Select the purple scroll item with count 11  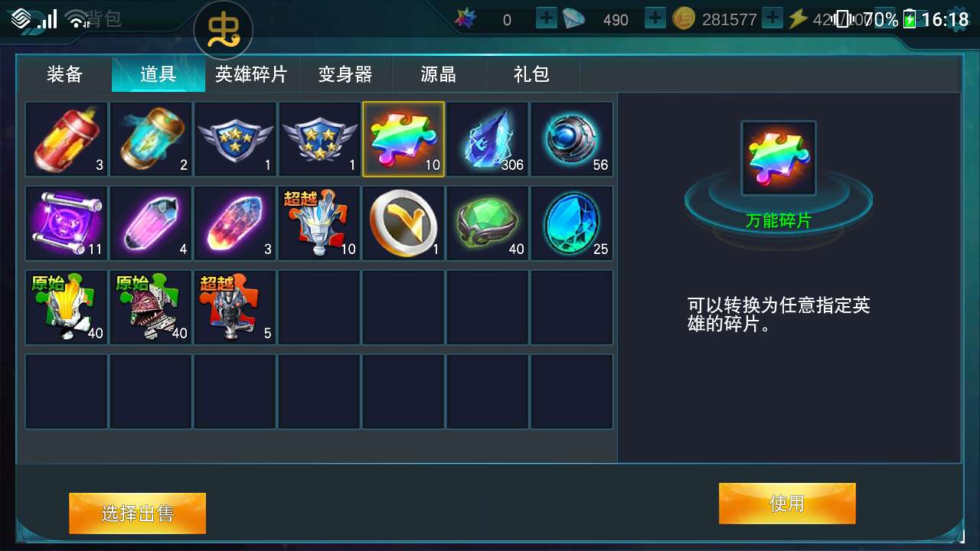67,223
